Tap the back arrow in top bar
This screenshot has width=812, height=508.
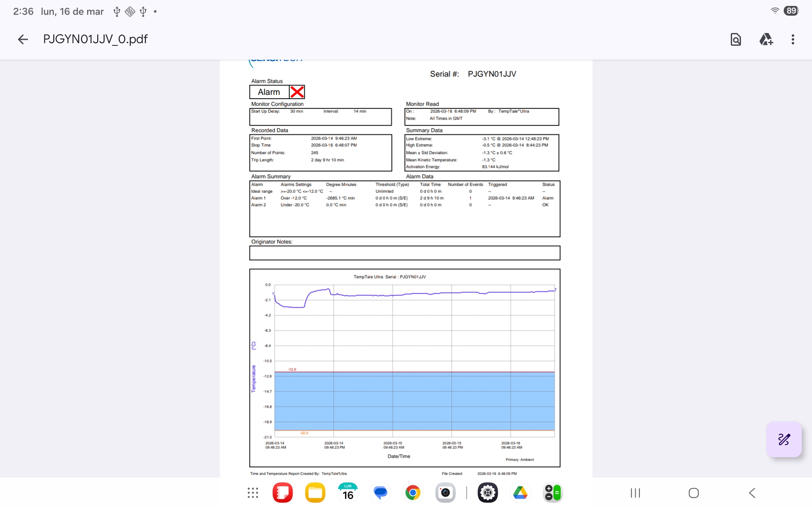23,39
